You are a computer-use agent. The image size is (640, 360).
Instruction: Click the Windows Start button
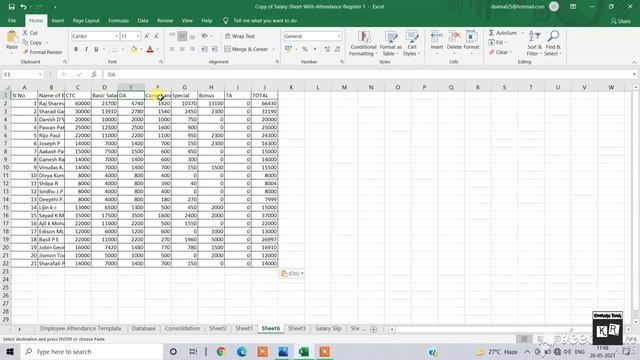tap(10, 351)
